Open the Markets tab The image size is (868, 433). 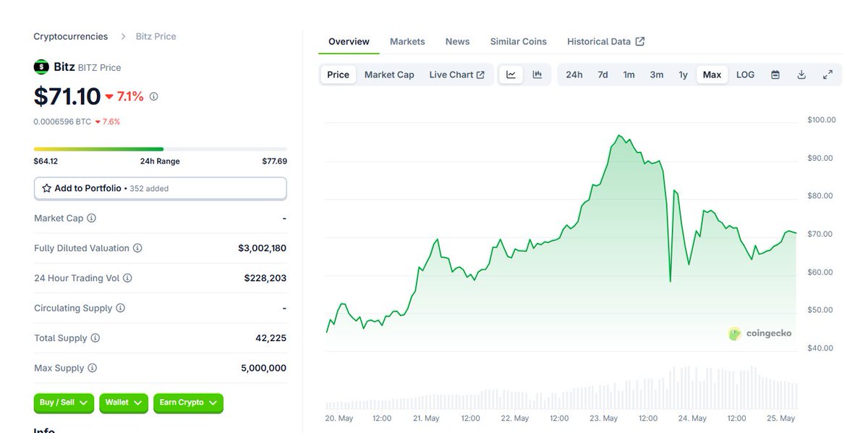[407, 41]
